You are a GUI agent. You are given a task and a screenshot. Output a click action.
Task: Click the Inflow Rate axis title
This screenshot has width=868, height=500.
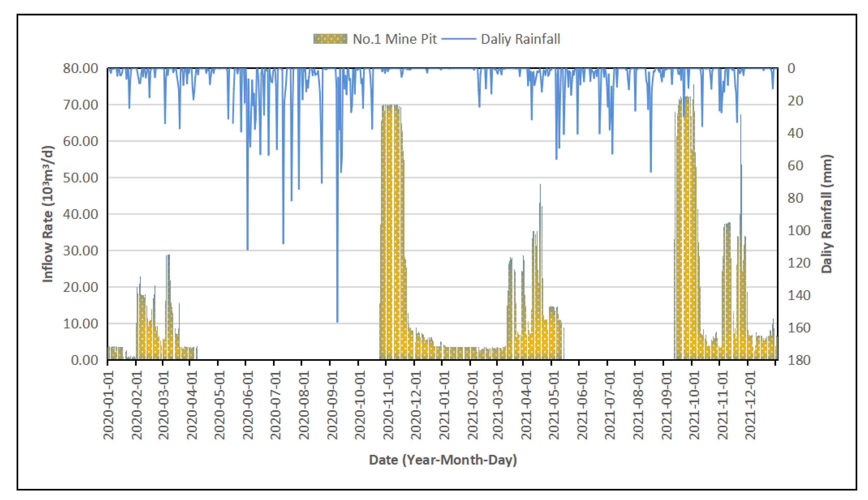[x=48, y=215]
